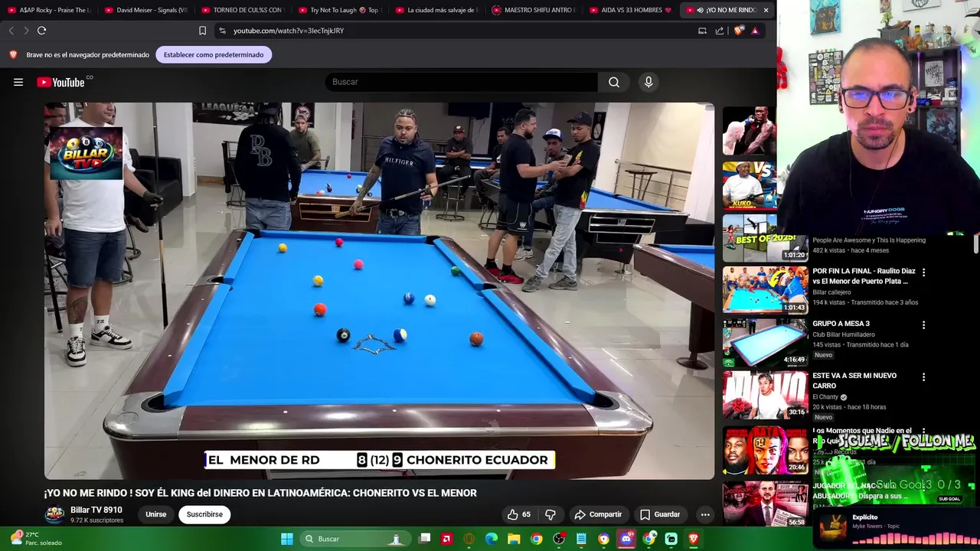Open the Billar TV channel avatar
Screen dimensions: 980x551
coord(54,514)
